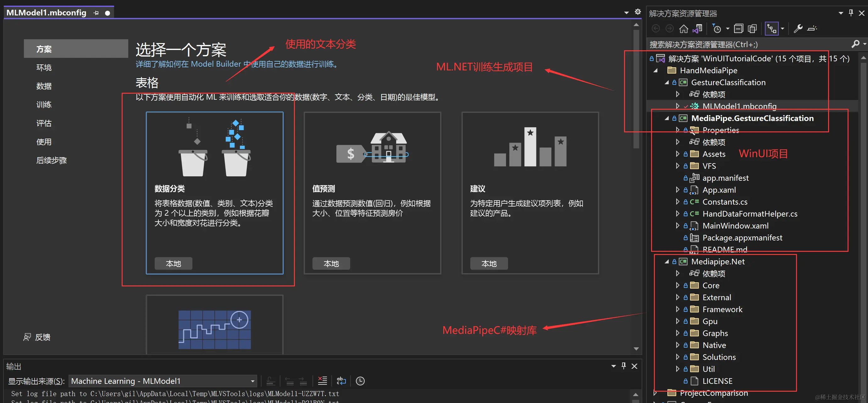868x403 pixels.
Task: Go to the 训练 step in the sidebar
Action: 44,105
